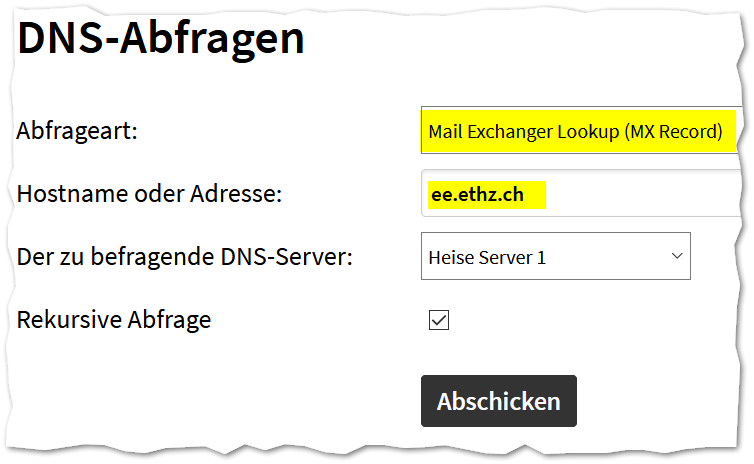Viewport: 754px width, 464px height.
Task: Click the word Mail in the Abfrageart selector
Action: click(445, 132)
